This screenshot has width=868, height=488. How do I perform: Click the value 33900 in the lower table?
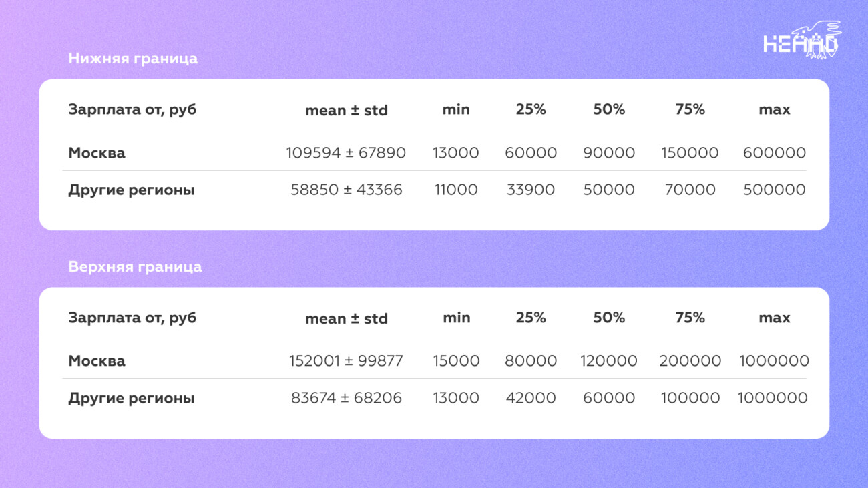[x=531, y=190]
